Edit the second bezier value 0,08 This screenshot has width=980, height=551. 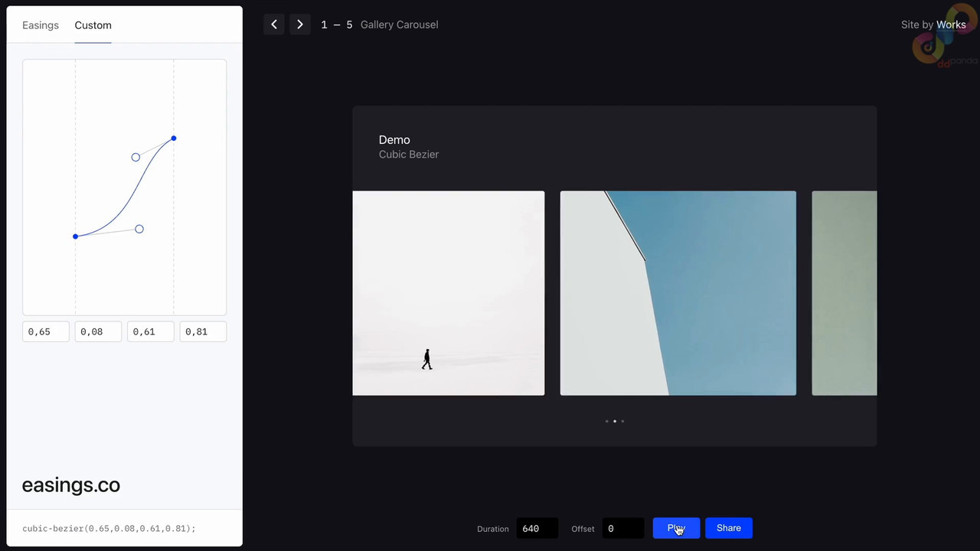[98, 331]
